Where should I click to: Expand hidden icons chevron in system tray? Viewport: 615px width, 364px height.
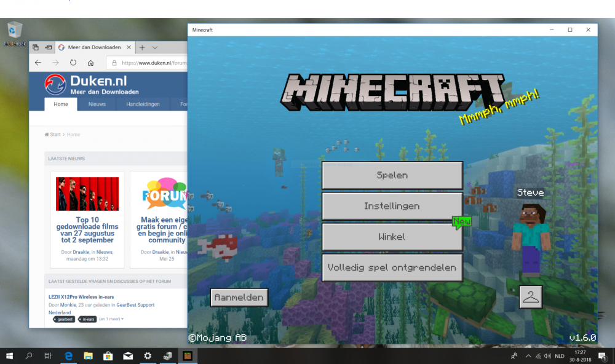(528, 355)
